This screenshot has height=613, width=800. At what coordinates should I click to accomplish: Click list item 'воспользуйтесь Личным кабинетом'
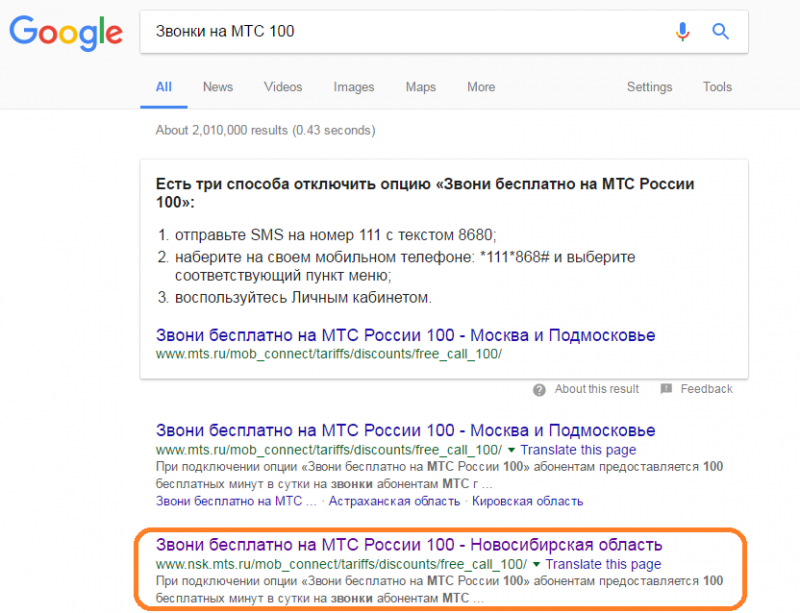tap(303, 298)
